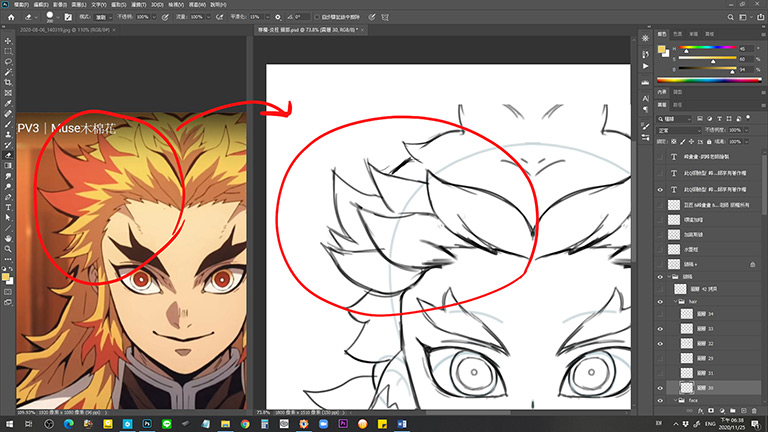Viewport: 768px width, 432px height.
Task: Click the layer 30 thumbnail
Action: click(x=687, y=388)
